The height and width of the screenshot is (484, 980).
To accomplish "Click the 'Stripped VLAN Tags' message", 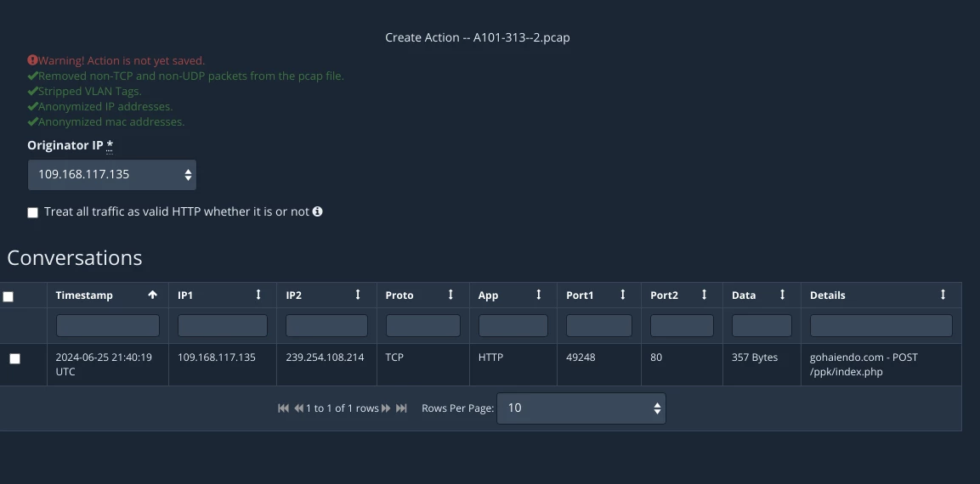I will click(x=90, y=91).
